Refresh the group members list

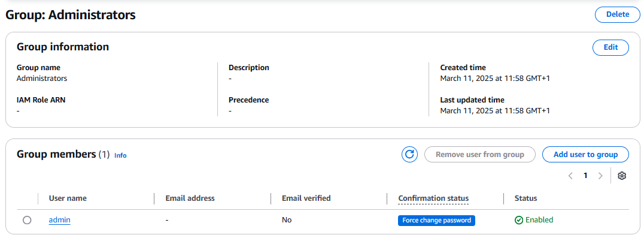point(409,155)
